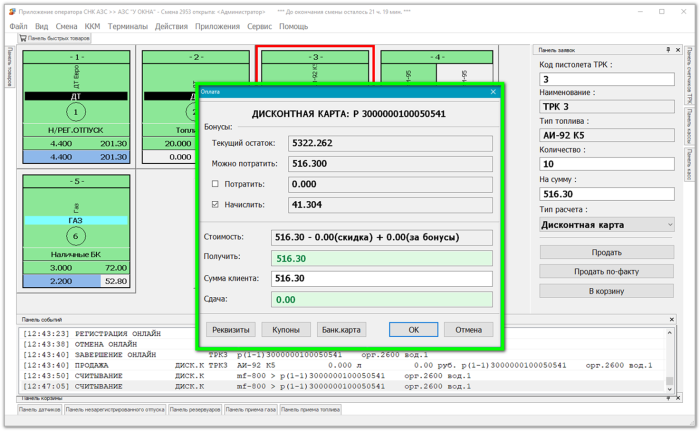Uncheck the Начислить bonuses checkbox
The image size is (700, 431).
215,204
